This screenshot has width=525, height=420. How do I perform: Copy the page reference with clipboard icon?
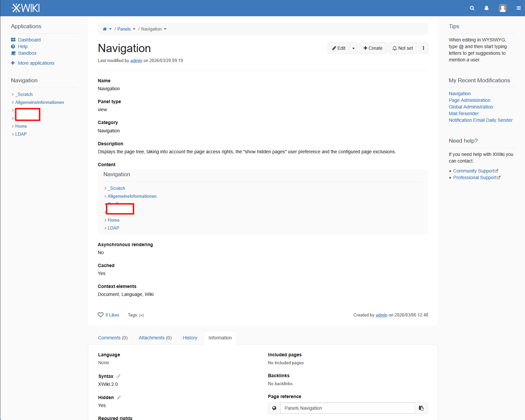point(421,408)
